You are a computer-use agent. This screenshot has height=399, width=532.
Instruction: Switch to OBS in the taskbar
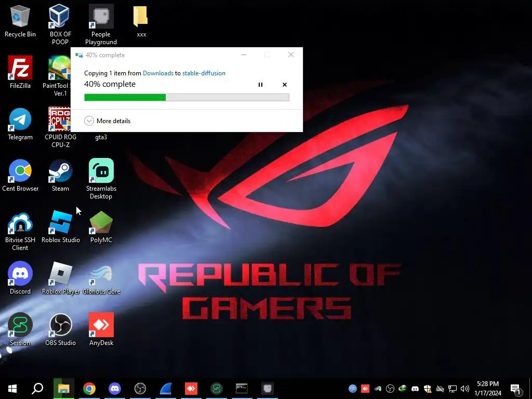[x=140, y=389]
